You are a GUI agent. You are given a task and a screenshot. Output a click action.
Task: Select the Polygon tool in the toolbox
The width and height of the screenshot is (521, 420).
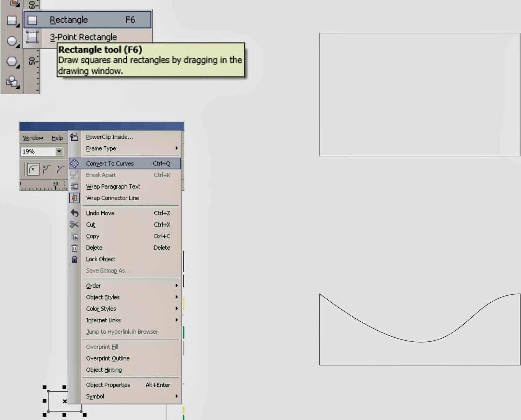[x=12, y=61]
